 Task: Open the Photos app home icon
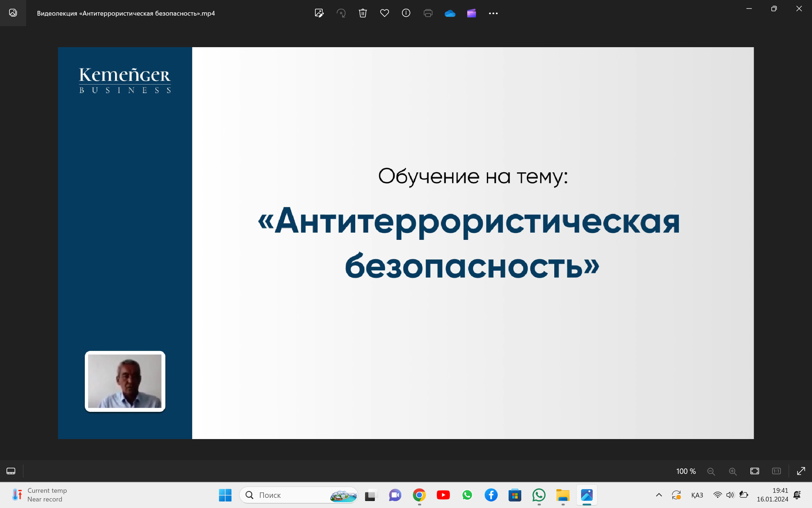[x=13, y=13]
